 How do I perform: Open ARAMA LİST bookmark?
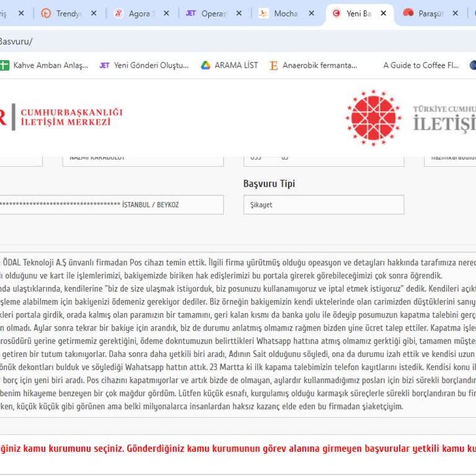point(229,65)
